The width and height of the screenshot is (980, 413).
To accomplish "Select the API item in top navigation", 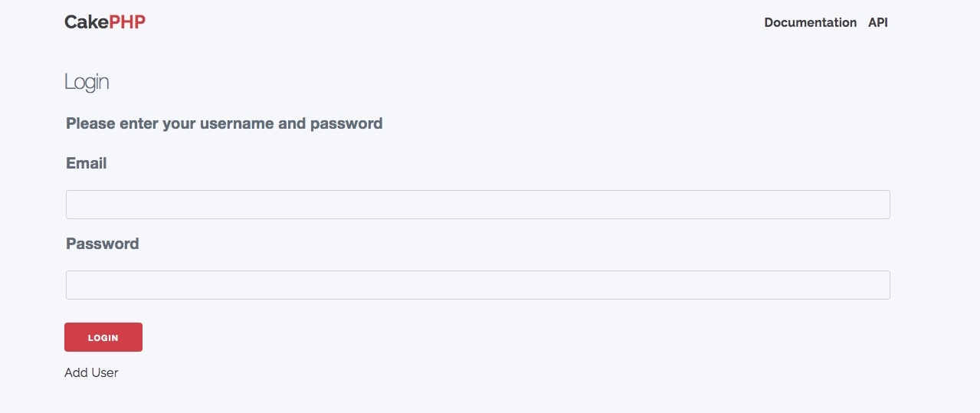I will click(877, 23).
